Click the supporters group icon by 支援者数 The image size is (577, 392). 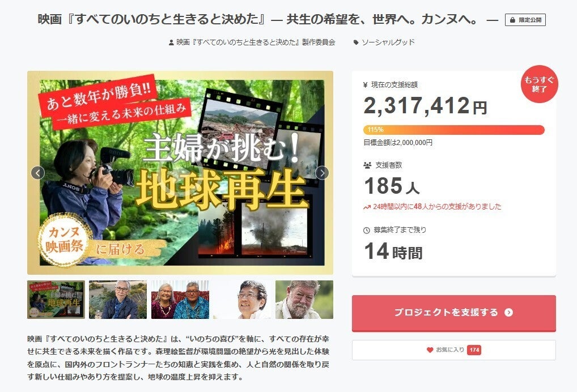coord(367,165)
